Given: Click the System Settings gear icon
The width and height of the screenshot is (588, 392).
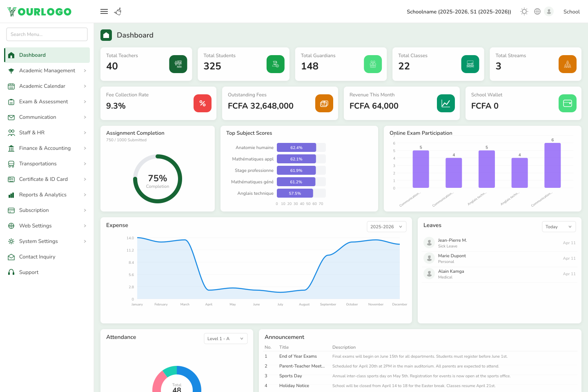Looking at the screenshot, I should 11,241.
